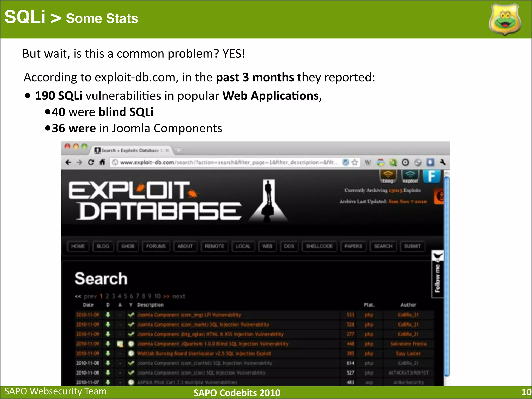Open the blog RSS feed icon
This screenshot has height=399, width=532.
[388, 177]
